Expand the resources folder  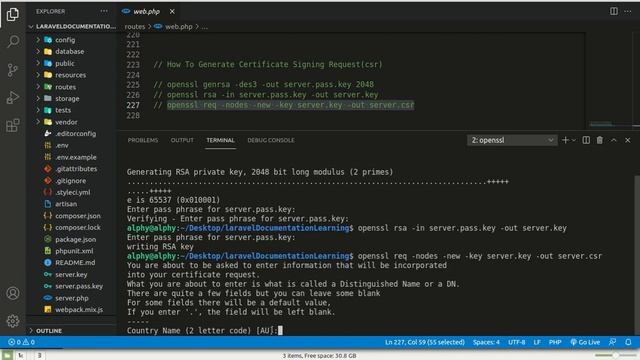(70, 75)
